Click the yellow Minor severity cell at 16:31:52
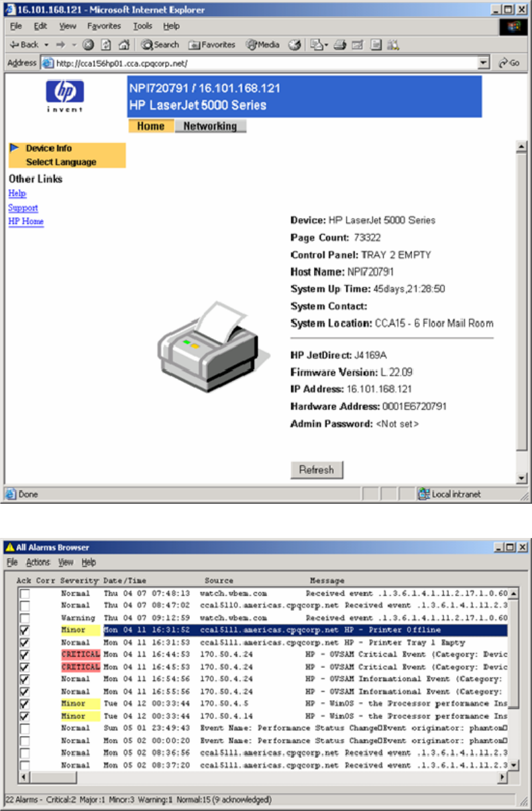532x811 pixels. (x=80, y=631)
